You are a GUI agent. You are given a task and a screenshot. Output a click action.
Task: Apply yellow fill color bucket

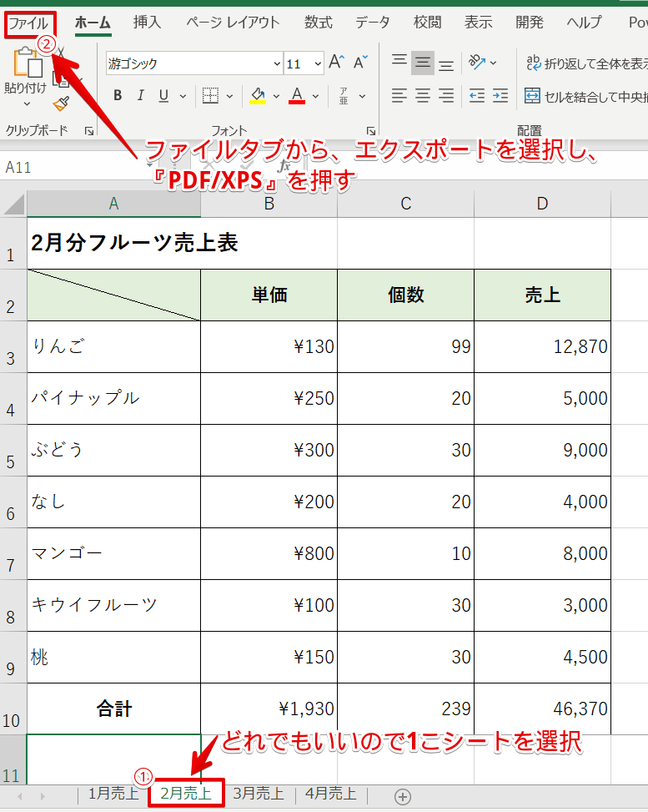coord(258,96)
